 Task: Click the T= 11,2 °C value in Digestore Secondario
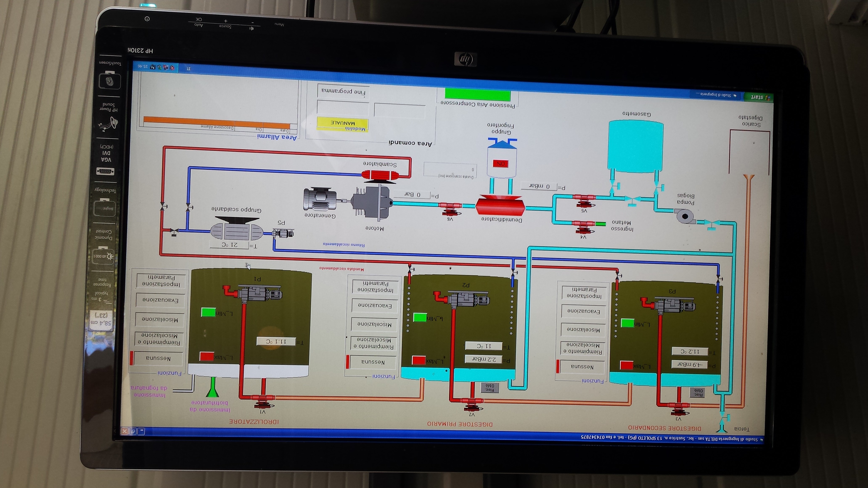[690, 351]
